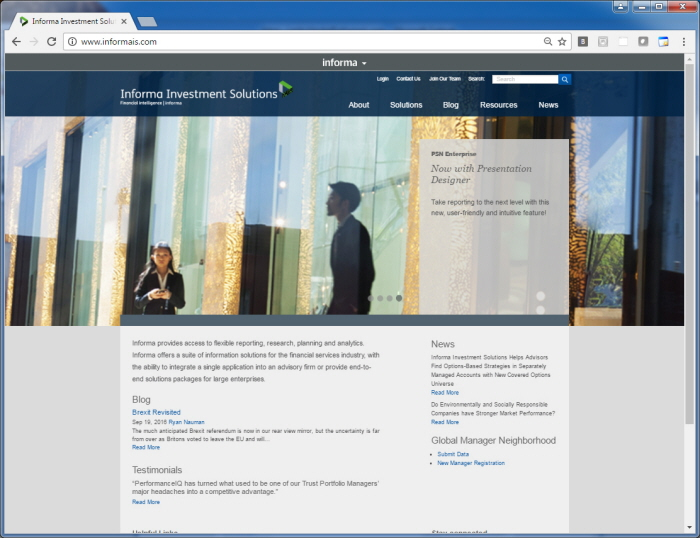This screenshot has width=700, height=538.
Task: Open the News menu item
Action: click(x=548, y=105)
